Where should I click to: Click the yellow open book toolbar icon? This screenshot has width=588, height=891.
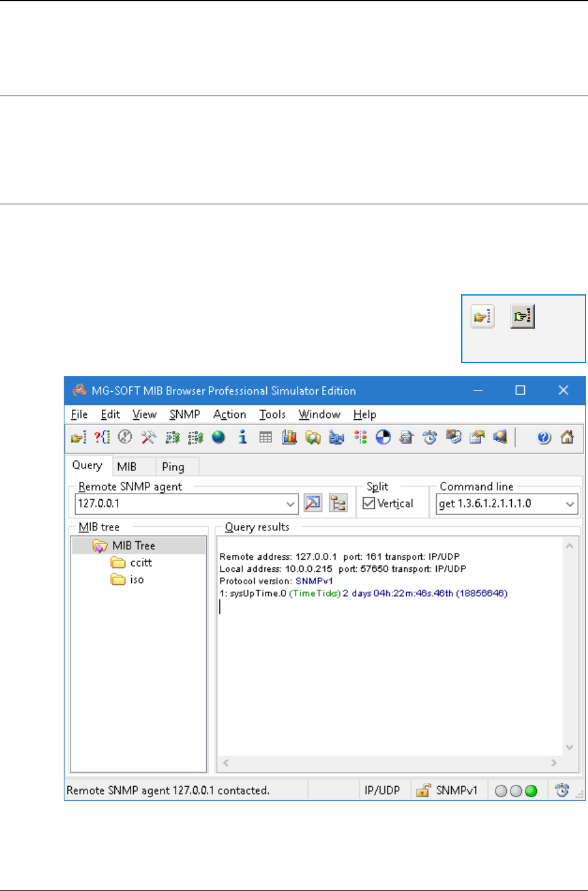tap(312, 437)
